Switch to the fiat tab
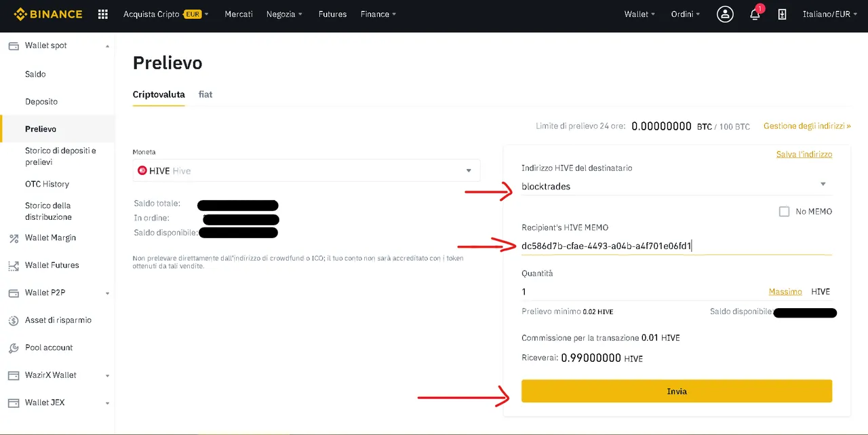The image size is (868, 435). click(205, 94)
